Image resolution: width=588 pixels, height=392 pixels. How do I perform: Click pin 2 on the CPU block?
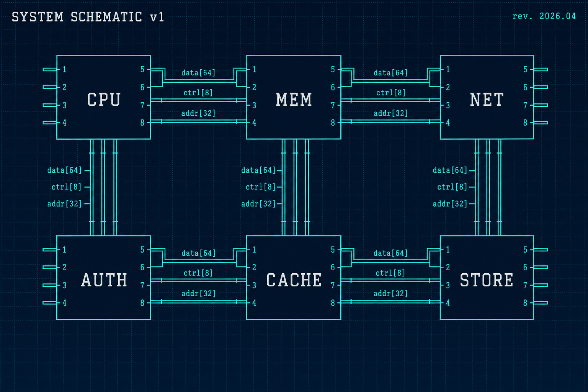[x=64, y=87]
